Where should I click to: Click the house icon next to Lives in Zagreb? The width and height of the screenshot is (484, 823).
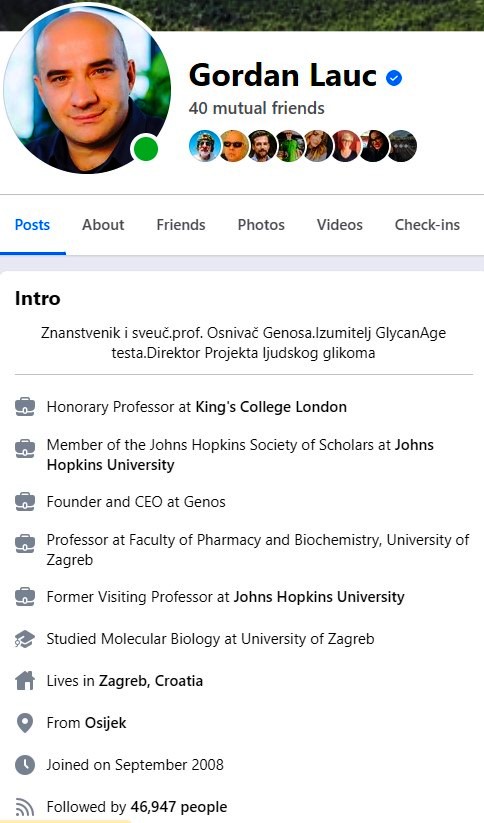pos(25,681)
